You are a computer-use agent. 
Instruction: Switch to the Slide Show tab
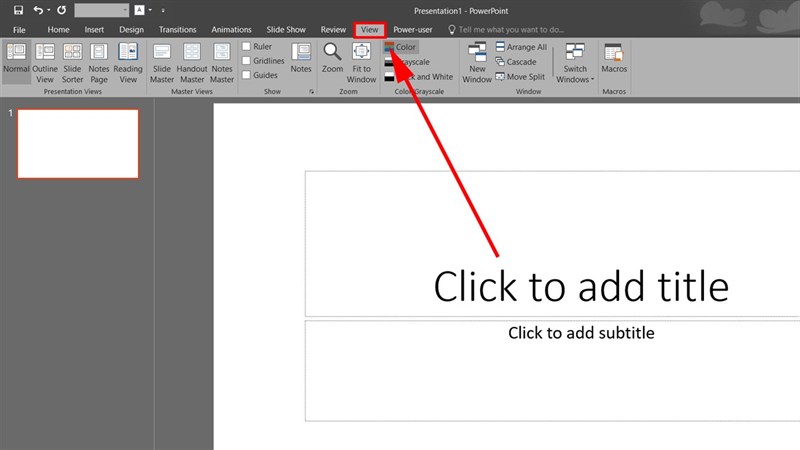[286, 30]
